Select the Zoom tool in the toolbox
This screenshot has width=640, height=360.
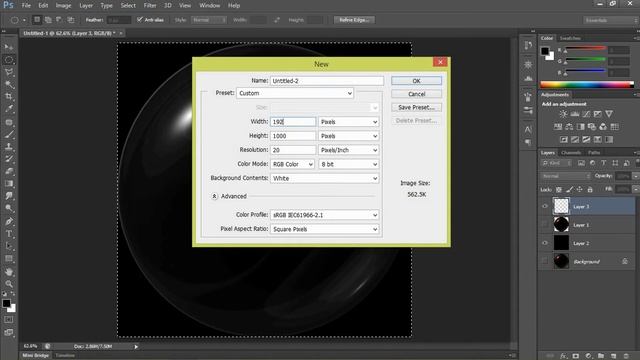(9, 284)
